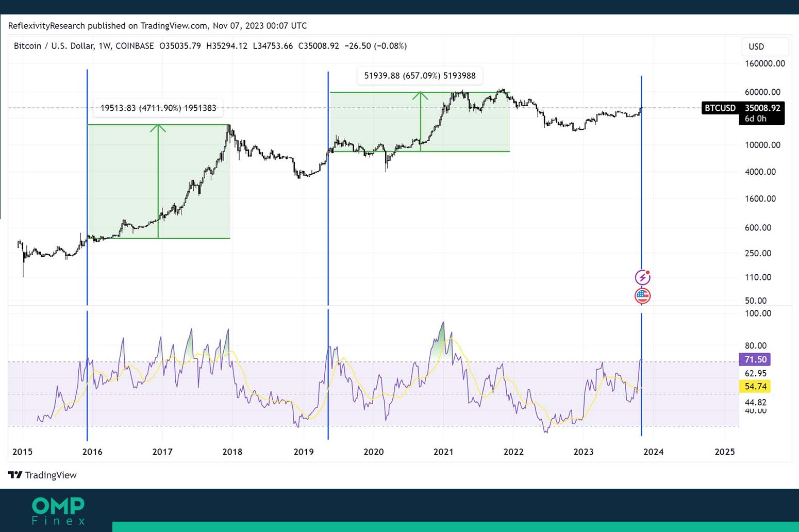
Task: Click the purple lightning event icon
Action: click(x=642, y=277)
